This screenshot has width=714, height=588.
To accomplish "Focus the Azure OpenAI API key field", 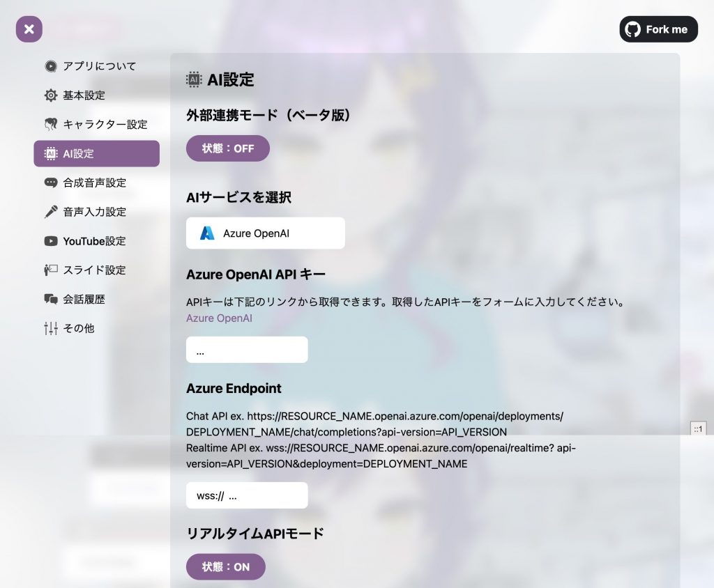I will 247,350.
